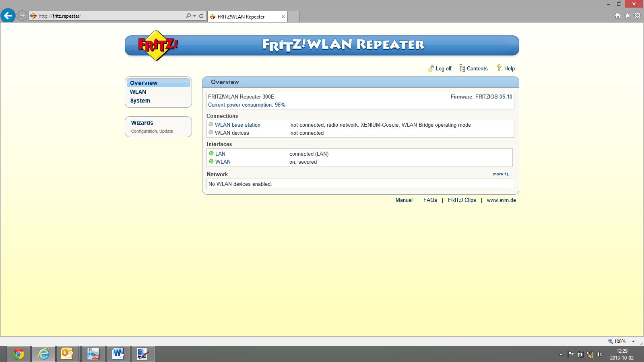The image size is (644, 362).
Task: Open the Current power consumption link
Action: click(x=247, y=105)
